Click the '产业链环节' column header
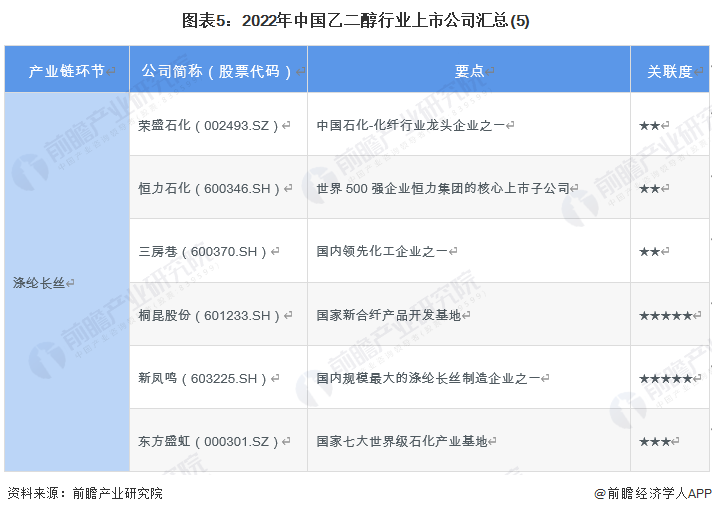 pos(67,69)
